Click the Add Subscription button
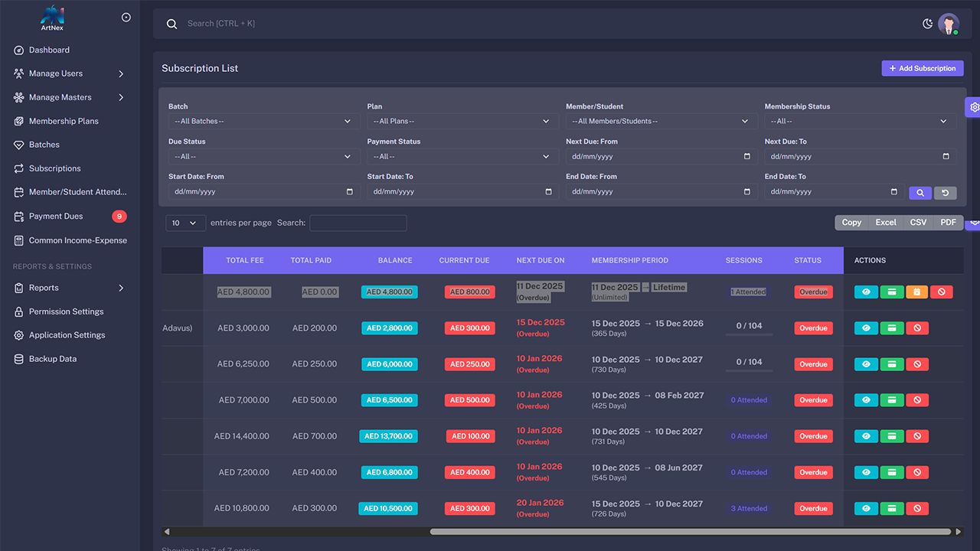Viewport: 980px width, 551px height. tap(922, 68)
